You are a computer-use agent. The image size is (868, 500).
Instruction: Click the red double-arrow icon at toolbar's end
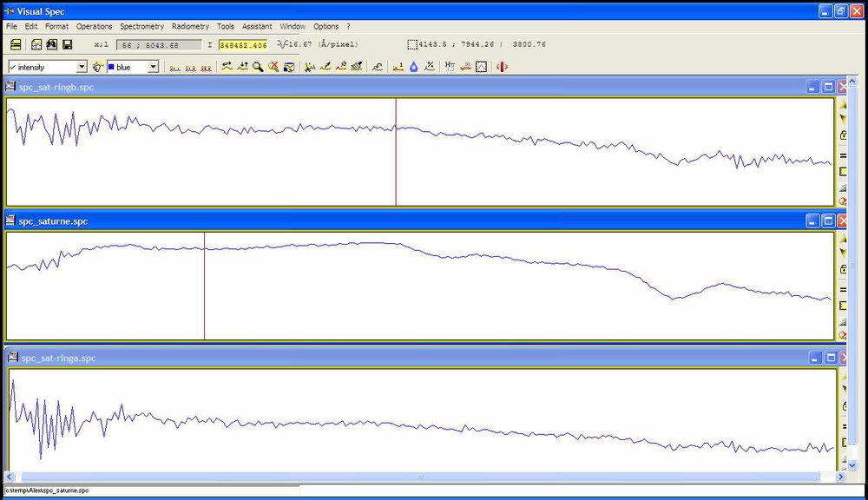coord(502,66)
